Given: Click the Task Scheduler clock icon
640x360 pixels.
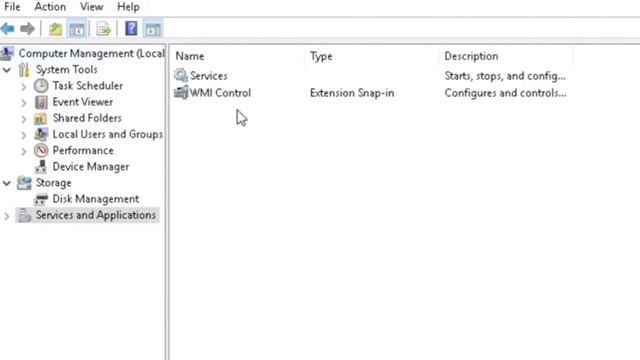Looking at the screenshot, I should (41, 86).
